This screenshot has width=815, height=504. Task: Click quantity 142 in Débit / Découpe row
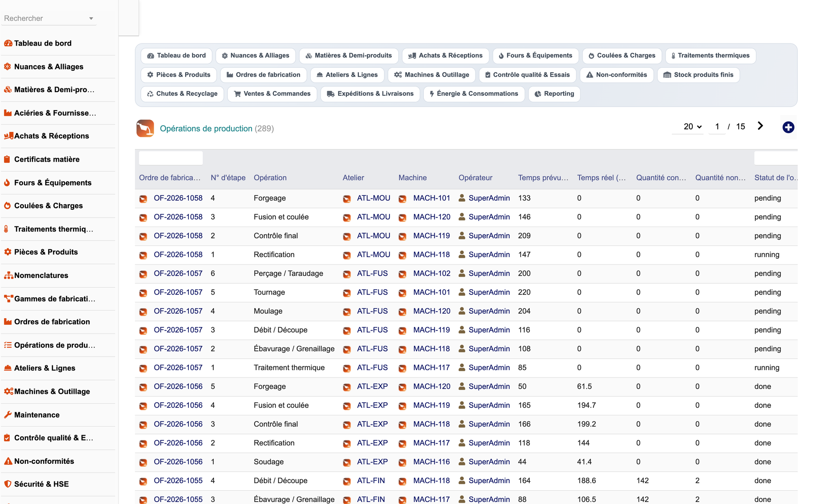coord(642,481)
